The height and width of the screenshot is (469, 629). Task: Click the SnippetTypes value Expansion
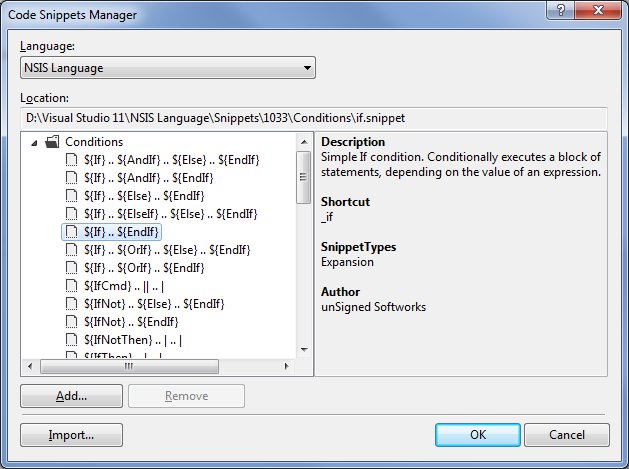(x=347, y=262)
